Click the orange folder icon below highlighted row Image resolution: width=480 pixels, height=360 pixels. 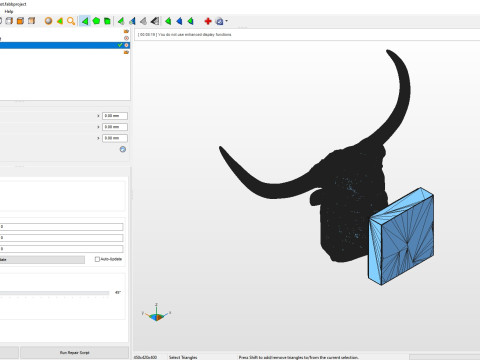pos(126,52)
